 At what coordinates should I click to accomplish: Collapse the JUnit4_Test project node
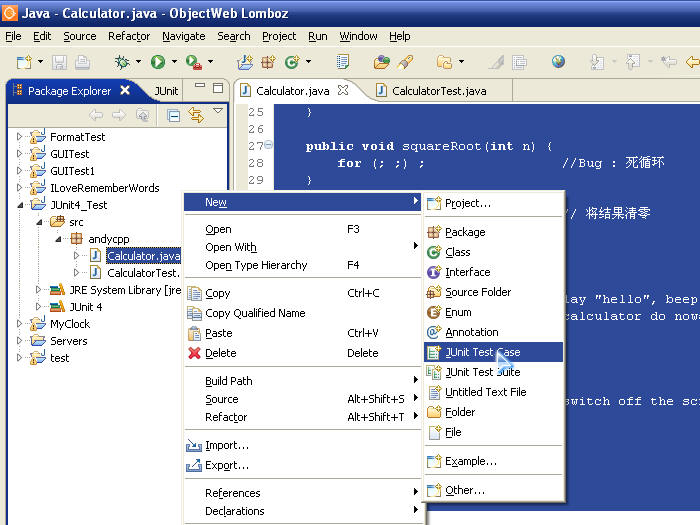pos(19,205)
